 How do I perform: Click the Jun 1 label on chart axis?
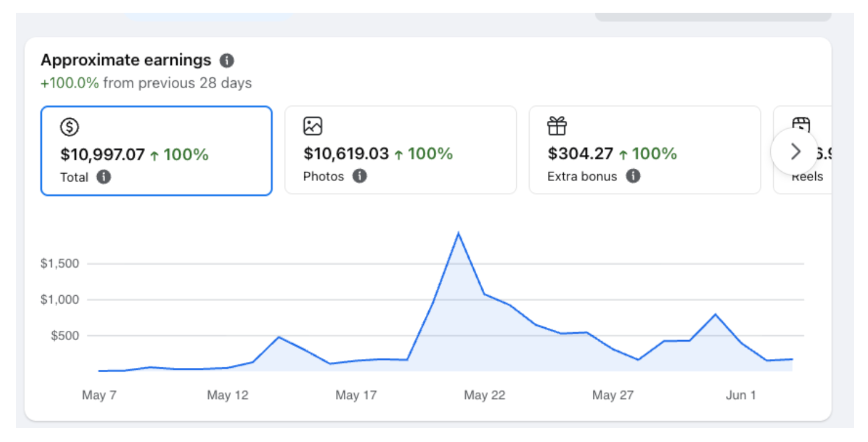(741, 395)
